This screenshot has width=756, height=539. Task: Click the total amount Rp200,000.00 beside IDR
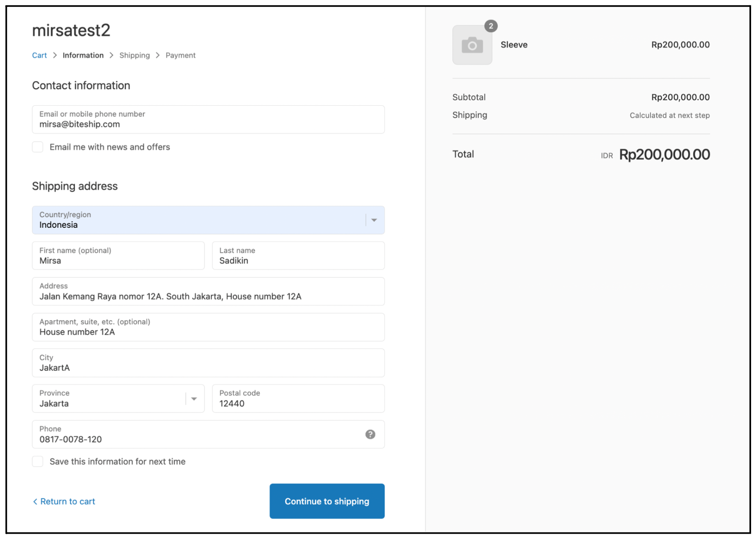point(664,154)
